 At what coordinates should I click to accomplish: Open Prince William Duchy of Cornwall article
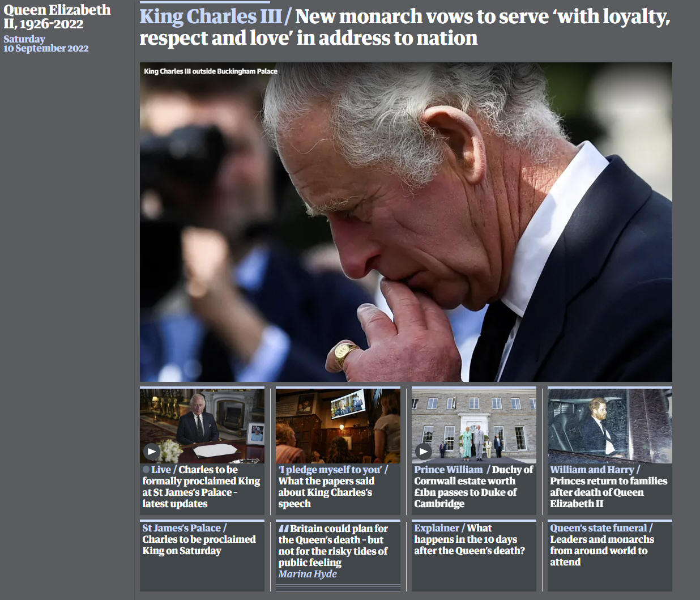coord(473,487)
